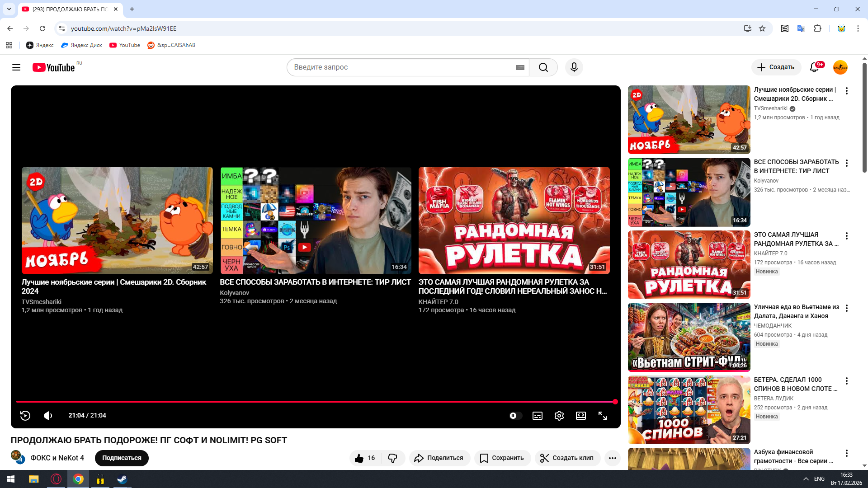This screenshot has height=488, width=868.
Task: Dislike the video with the thumbs-down
Action: [392, 458]
